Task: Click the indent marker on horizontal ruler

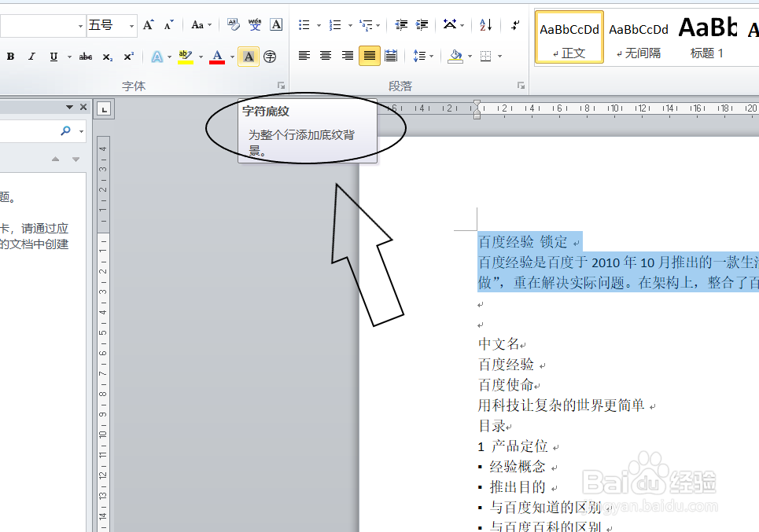Action: click(477, 110)
